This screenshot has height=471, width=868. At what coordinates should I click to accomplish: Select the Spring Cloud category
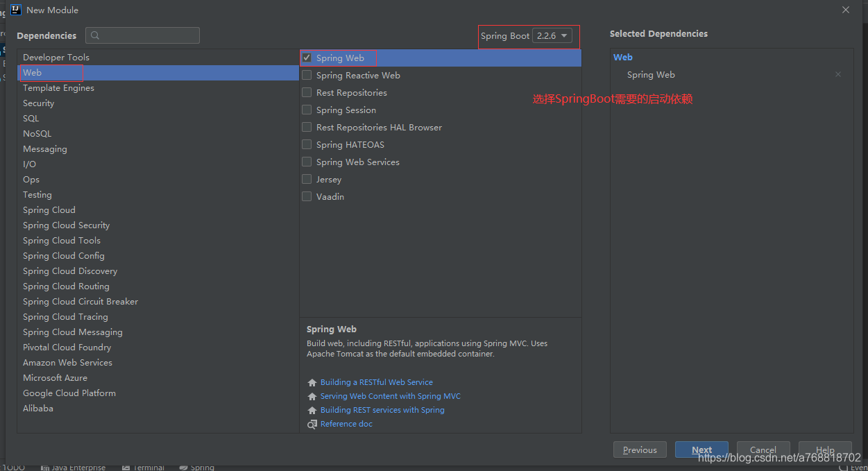point(158,210)
